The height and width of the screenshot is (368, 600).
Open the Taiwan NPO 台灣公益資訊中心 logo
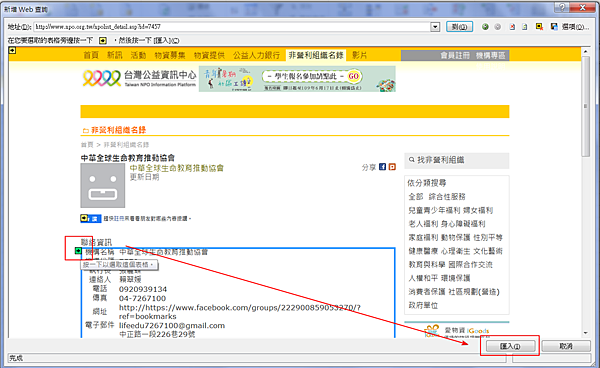click(x=139, y=78)
